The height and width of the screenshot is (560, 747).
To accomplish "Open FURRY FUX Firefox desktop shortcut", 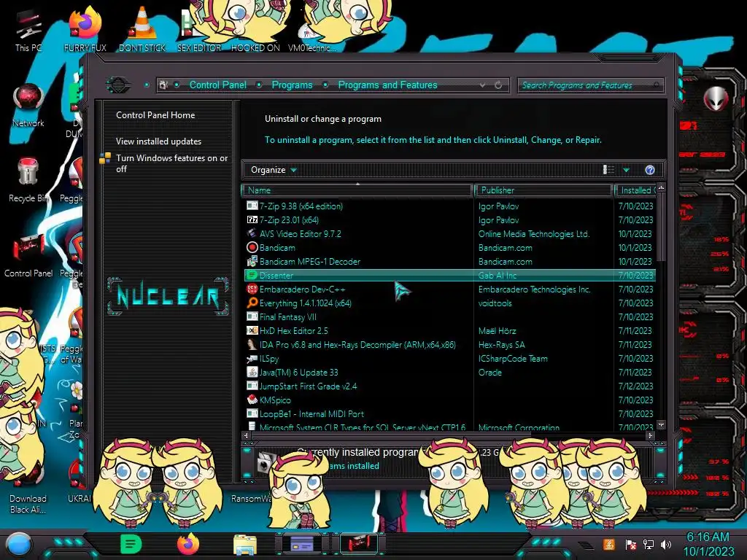I will pyautogui.click(x=85, y=29).
